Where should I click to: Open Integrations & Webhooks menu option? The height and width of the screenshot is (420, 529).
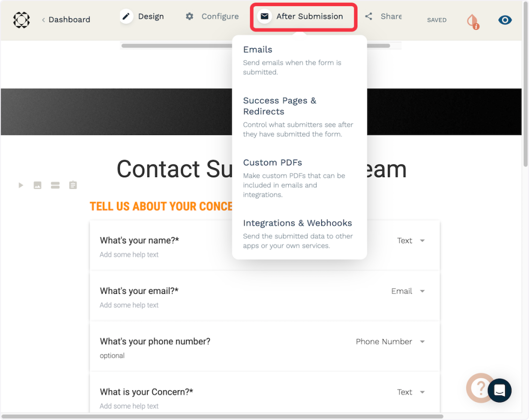tap(297, 223)
